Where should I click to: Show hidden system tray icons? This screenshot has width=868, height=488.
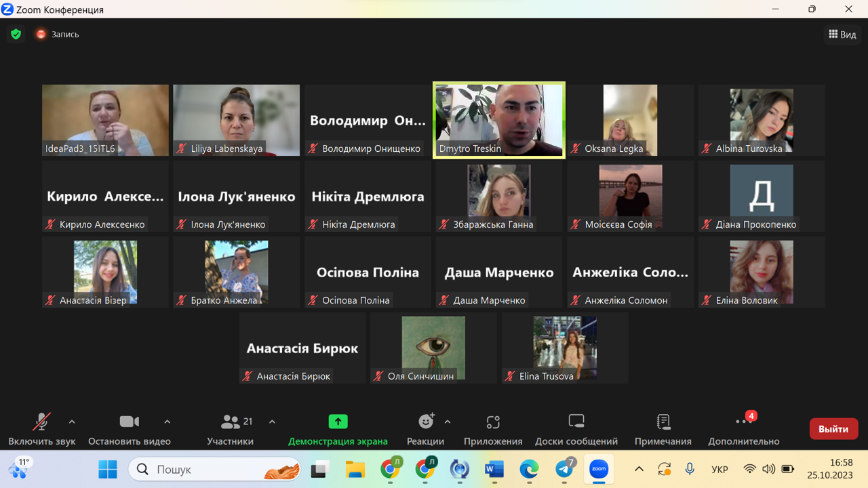point(639,469)
